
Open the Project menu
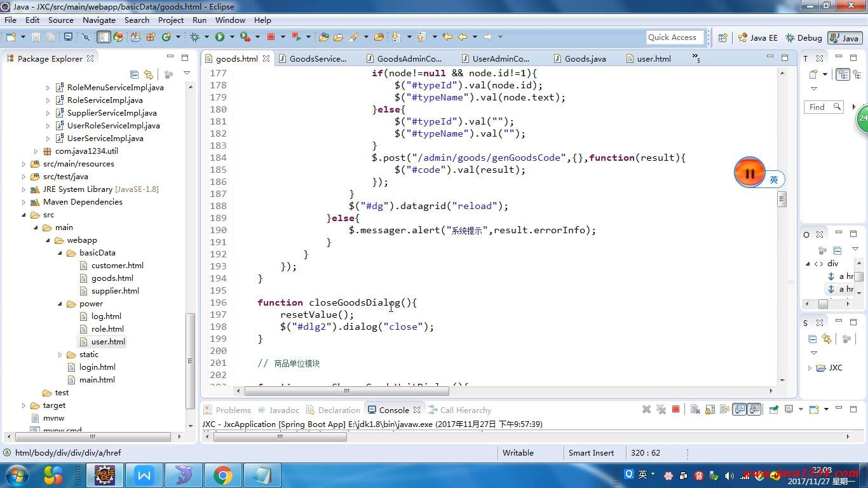click(171, 20)
